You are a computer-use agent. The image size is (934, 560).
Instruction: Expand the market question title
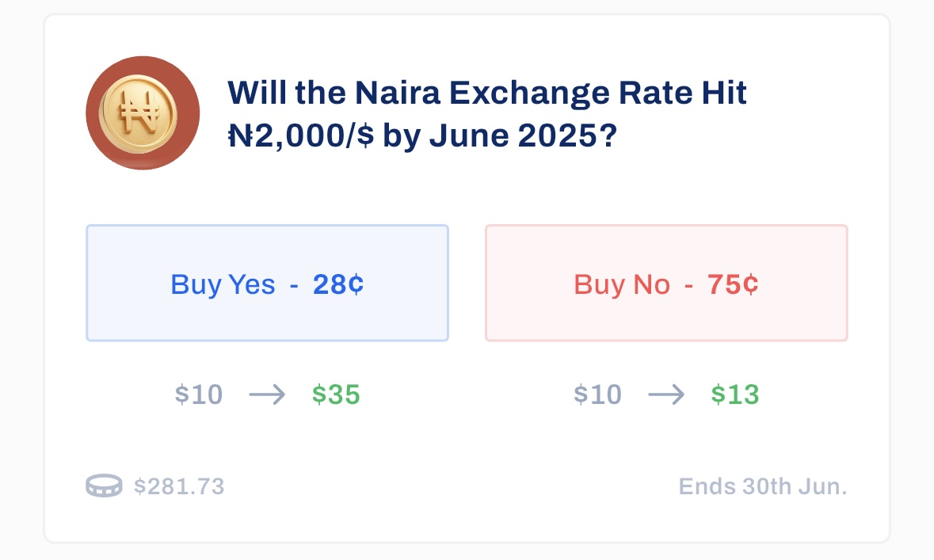coord(486,113)
